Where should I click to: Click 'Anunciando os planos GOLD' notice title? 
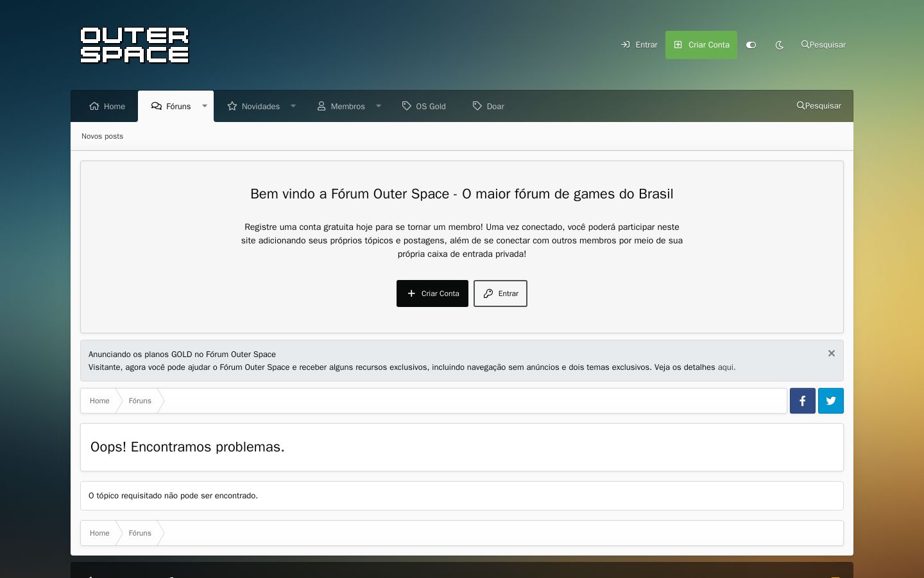pyautogui.click(x=182, y=355)
